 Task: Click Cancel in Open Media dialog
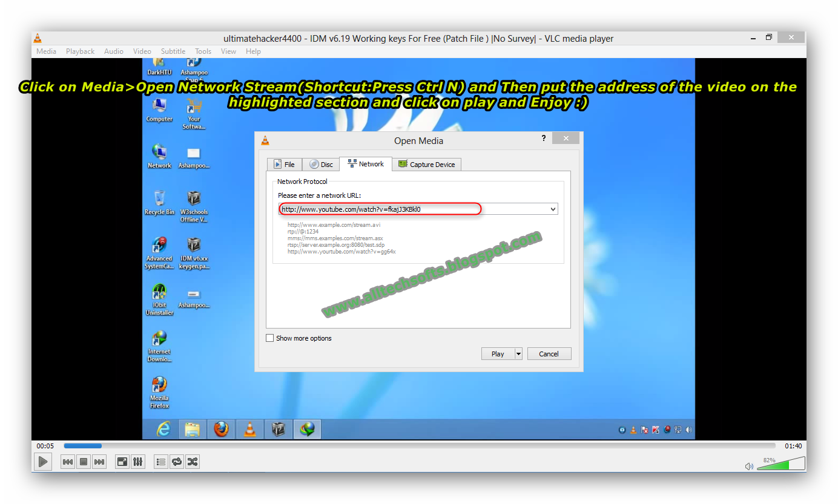click(x=549, y=354)
